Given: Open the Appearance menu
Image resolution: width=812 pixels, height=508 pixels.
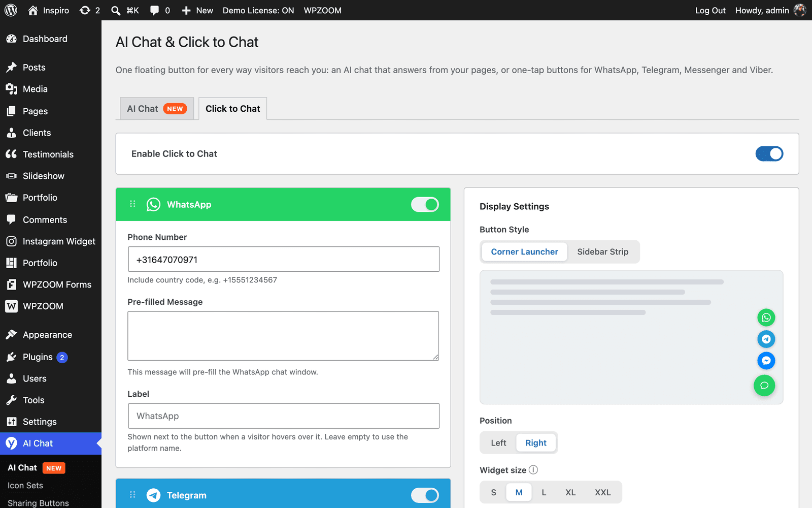Looking at the screenshot, I should [x=51, y=335].
